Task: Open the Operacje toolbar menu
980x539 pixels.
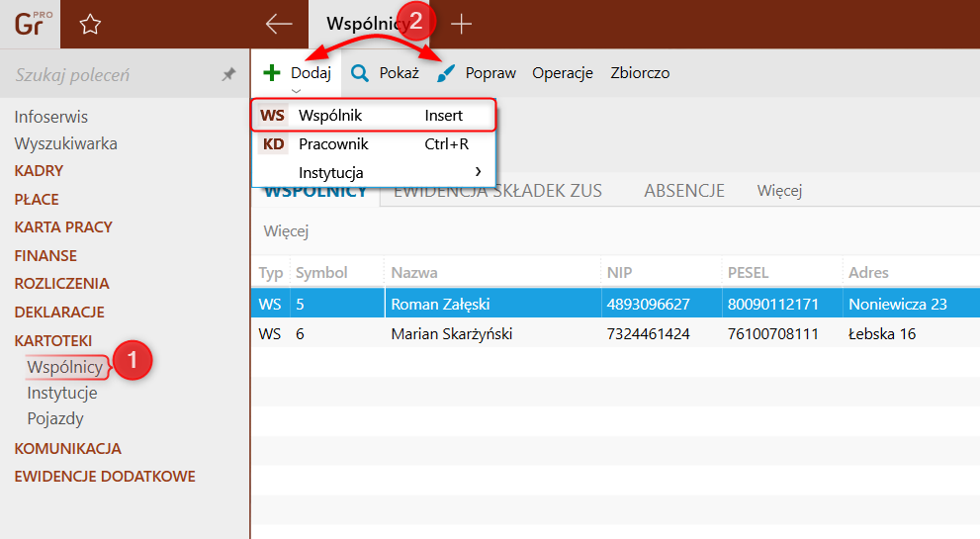Action: click(563, 73)
